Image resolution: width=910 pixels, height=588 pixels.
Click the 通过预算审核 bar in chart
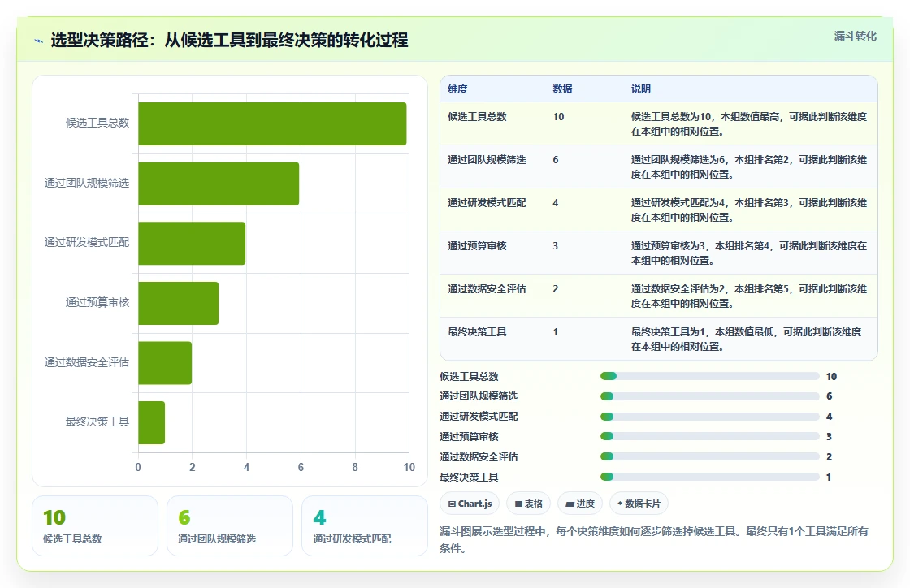pyautogui.click(x=178, y=303)
